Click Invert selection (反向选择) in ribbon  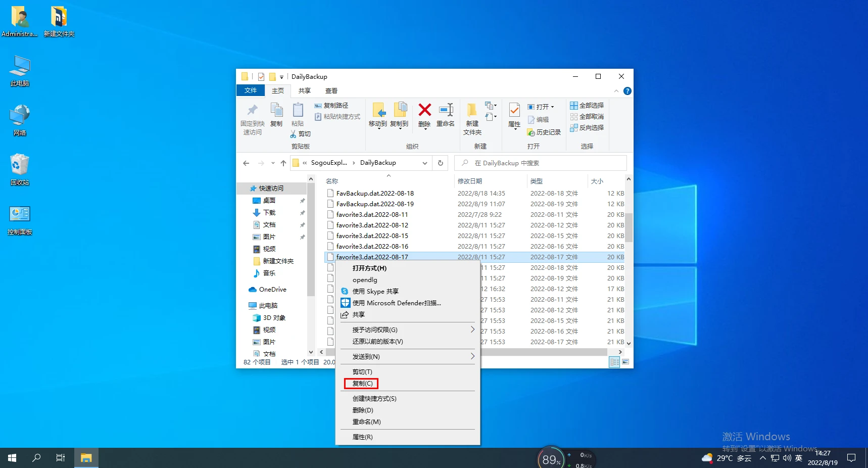click(587, 128)
